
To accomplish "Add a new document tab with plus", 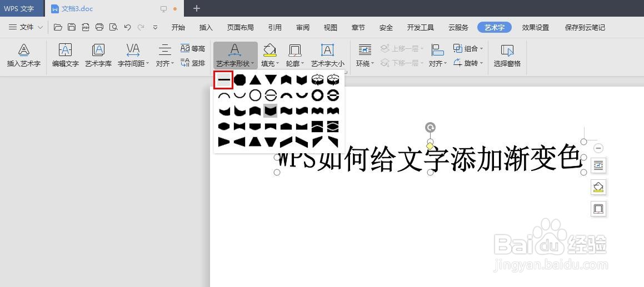I will (197, 8).
